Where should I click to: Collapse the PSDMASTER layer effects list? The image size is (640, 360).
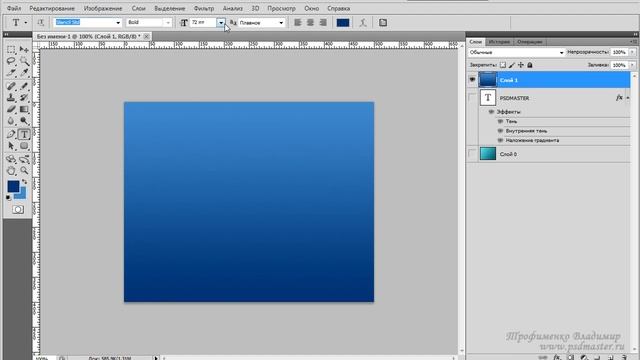[628, 98]
